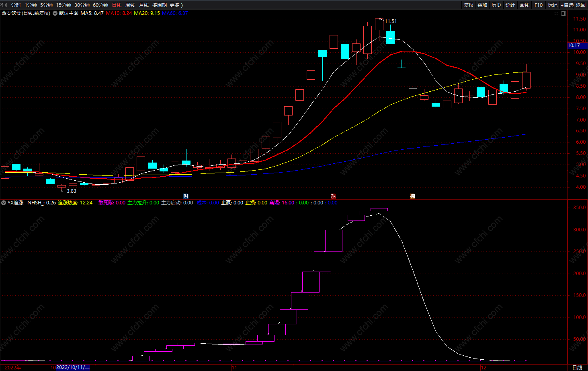Click the 返回 back button
Image resolution: width=588 pixels, height=371 pixels.
tap(581, 5)
